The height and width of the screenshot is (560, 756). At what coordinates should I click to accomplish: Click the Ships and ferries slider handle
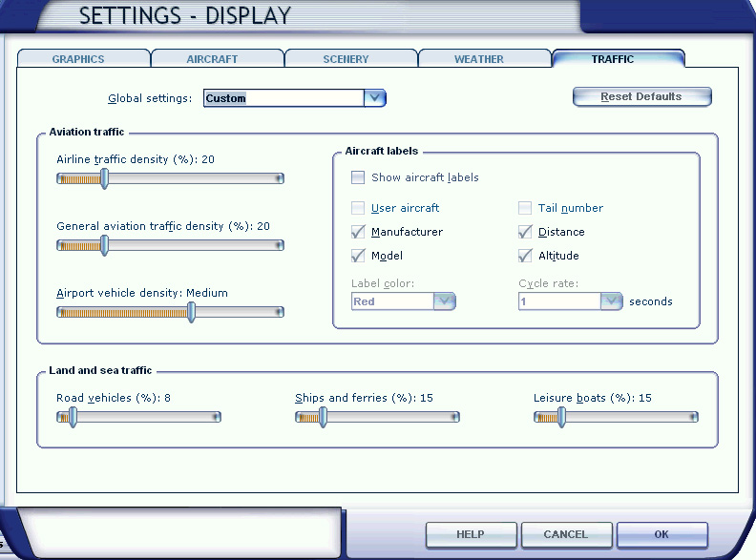(x=323, y=417)
